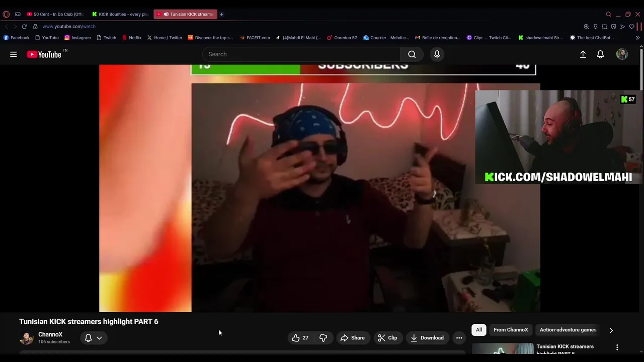Open the Netflix bookmark
The image size is (644, 362).
(x=132, y=38)
